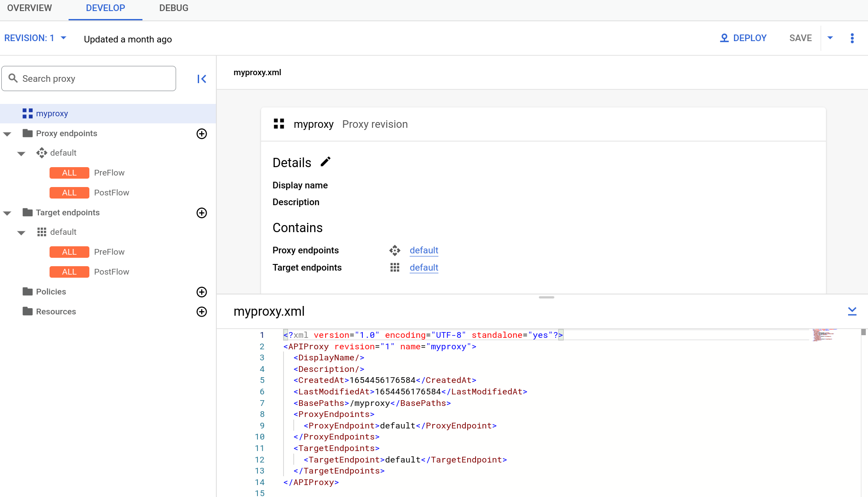The height and width of the screenshot is (497, 868).
Task: Click the DEPLOY icon button
Action: tap(724, 38)
